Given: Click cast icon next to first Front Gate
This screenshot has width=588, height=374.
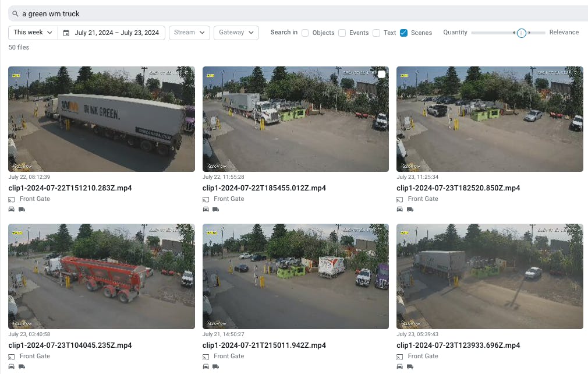Looking at the screenshot, I should [12, 199].
